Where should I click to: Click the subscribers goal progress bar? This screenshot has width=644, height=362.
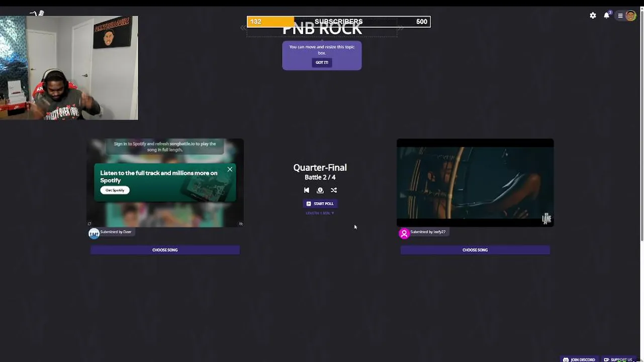[338, 22]
